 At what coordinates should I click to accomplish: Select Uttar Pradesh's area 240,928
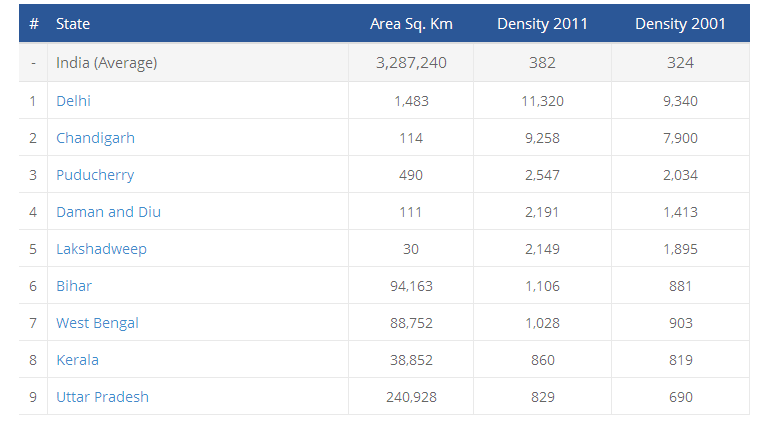point(411,397)
